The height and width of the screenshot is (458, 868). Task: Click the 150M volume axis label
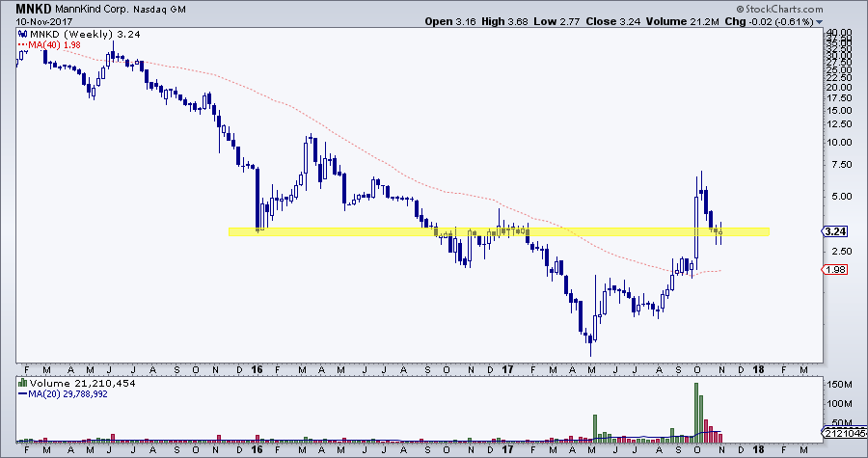click(x=838, y=385)
